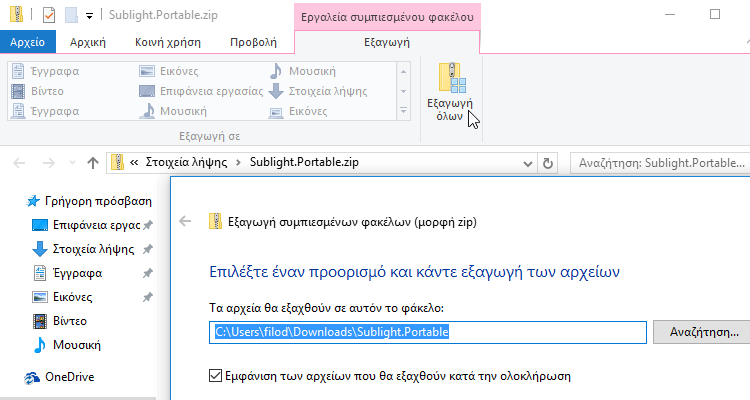This screenshot has width=750, height=400.
Task: Click the Sublight.Portable.zip breadcrumb segment
Action: [x=304, y=162]
